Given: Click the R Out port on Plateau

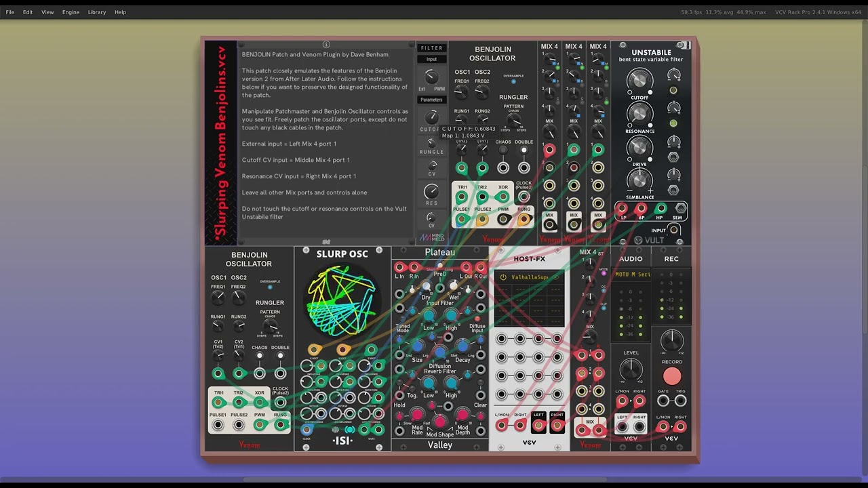Looking at the screenshot, I should point(480,267).
